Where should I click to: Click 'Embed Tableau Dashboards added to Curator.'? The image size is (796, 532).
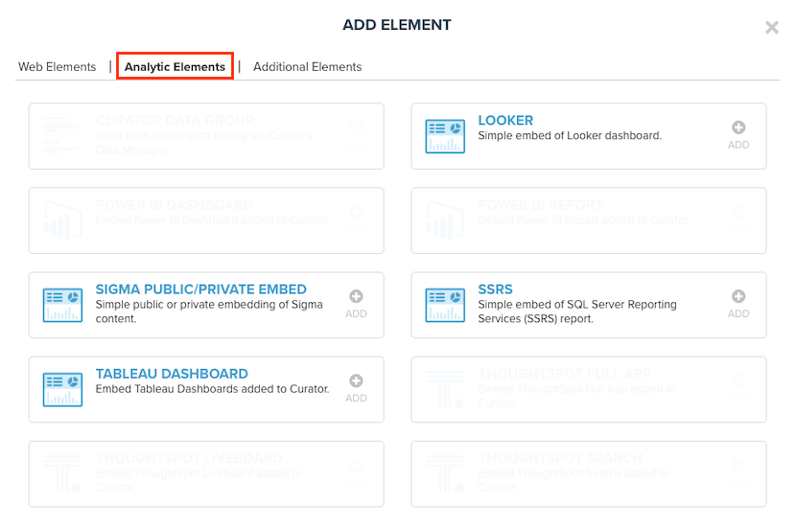212,389
